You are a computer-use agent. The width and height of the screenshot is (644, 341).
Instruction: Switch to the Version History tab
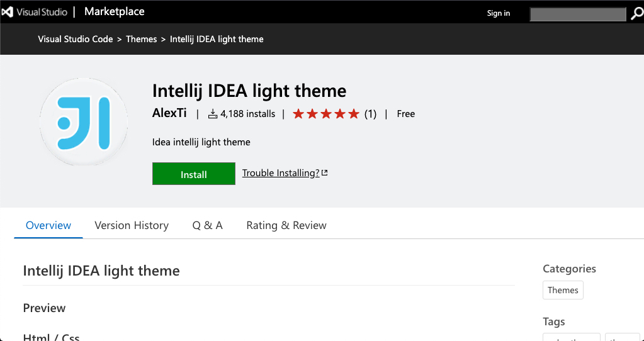[x=132, y=225]
